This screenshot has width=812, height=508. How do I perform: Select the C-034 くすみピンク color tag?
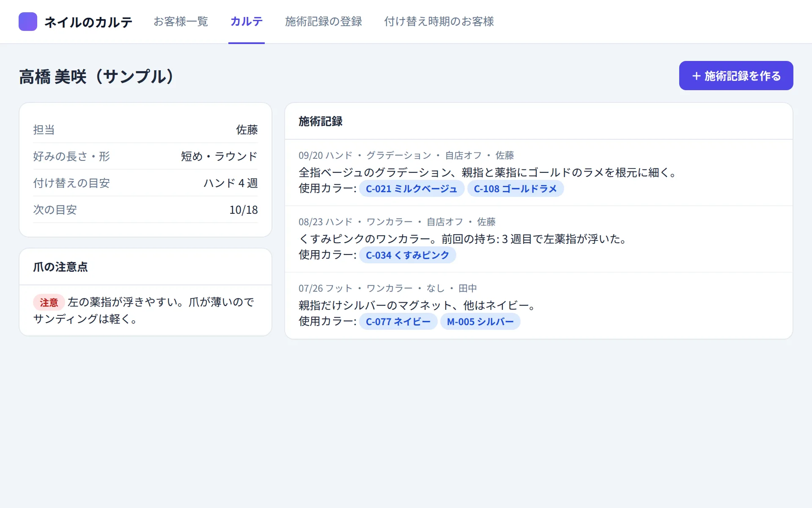point(408,255)
